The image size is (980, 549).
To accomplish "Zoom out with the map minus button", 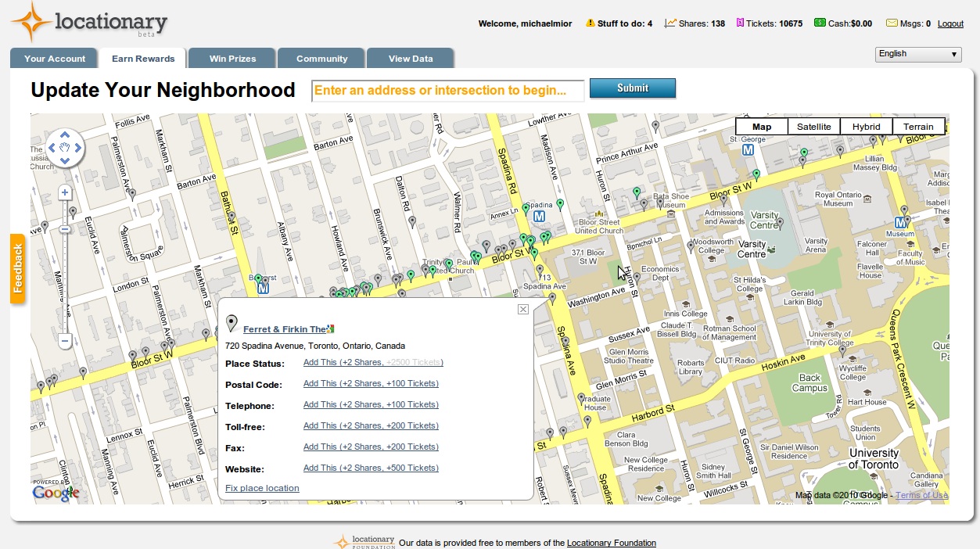I will click(x=65, y=342).
